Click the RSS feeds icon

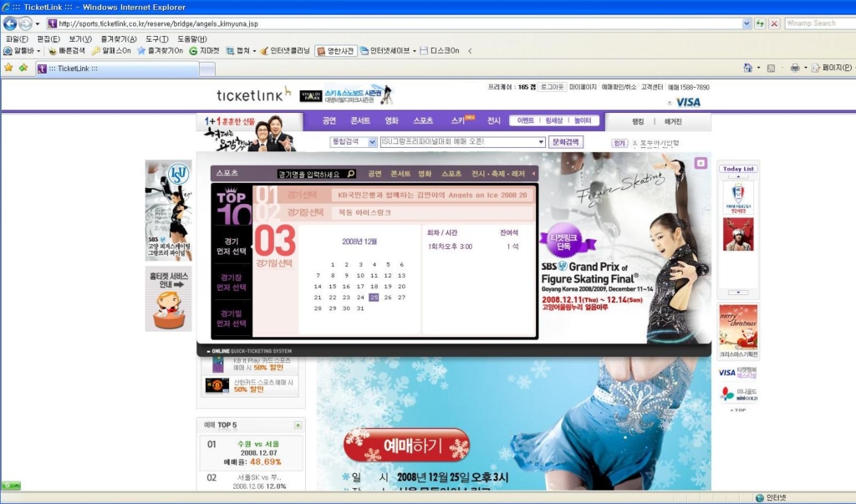(x=771, y=69)
